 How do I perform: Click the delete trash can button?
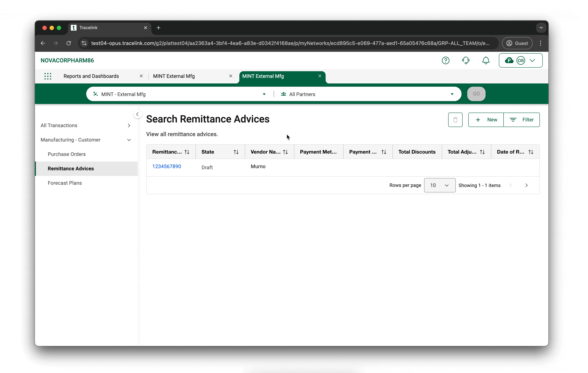tap(455, 120)
